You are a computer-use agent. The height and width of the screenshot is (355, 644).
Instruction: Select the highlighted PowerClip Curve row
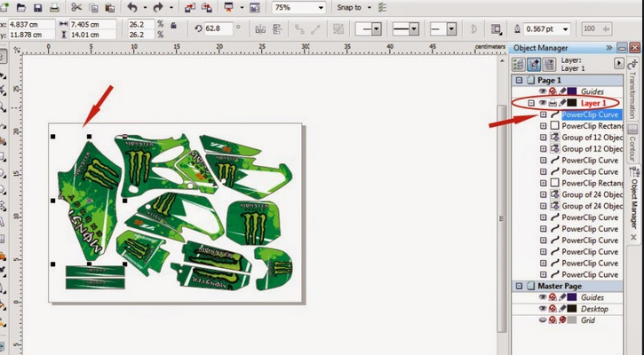pos(590,114)
